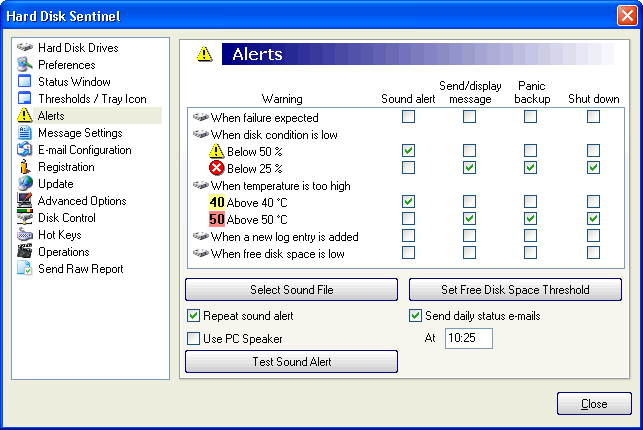
Task: Click the yellow 40 temperature icon
Action: pos(217,202)
